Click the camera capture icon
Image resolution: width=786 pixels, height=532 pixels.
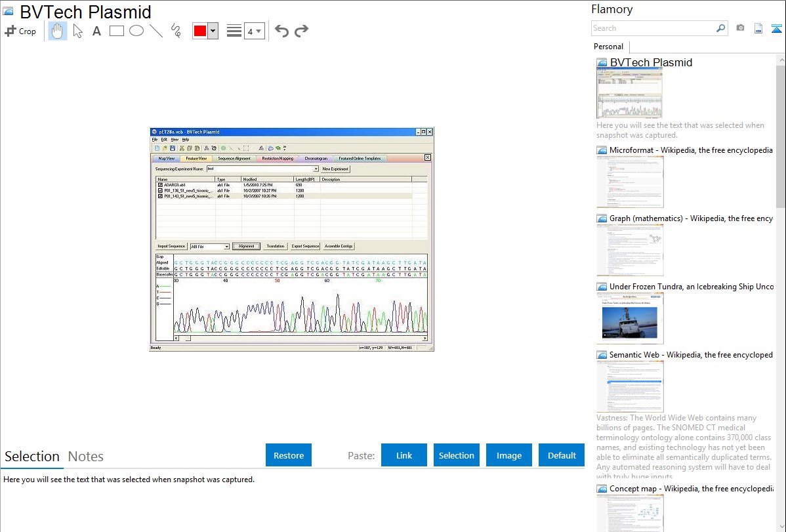[x=740, y=28]
